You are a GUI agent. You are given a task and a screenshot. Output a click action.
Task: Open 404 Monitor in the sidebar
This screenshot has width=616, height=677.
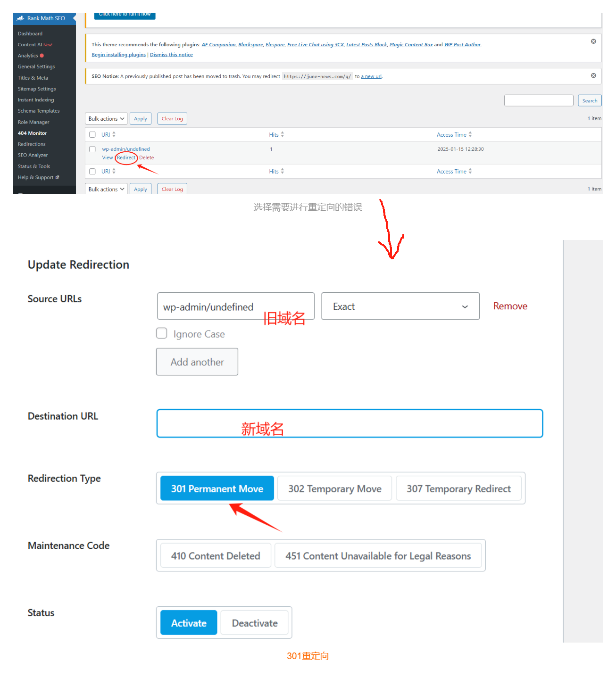32,133
